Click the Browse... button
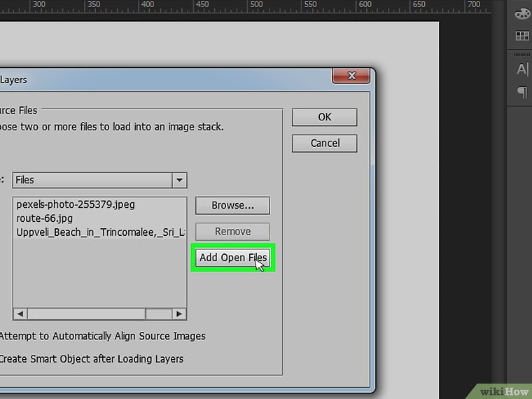This screenshot has width=532, height=399. pyautogui.click(x=232, y=205)
